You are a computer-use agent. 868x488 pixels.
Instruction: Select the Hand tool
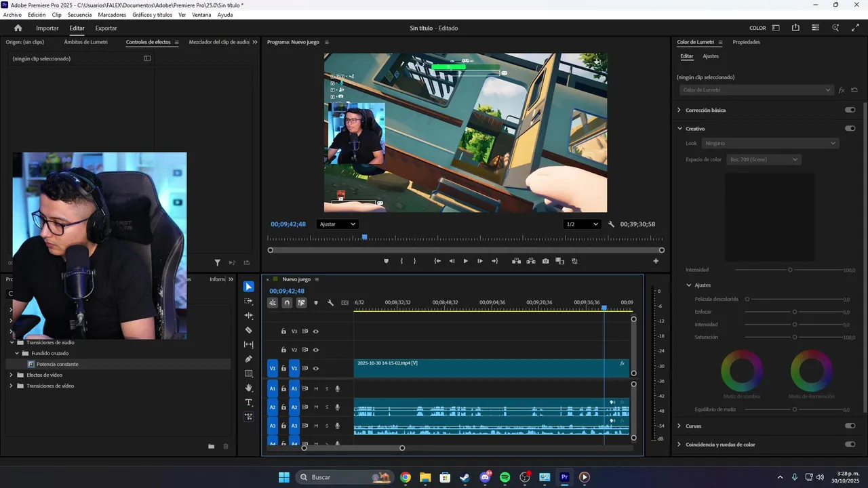pyautogui.click(x=249, y=388)
